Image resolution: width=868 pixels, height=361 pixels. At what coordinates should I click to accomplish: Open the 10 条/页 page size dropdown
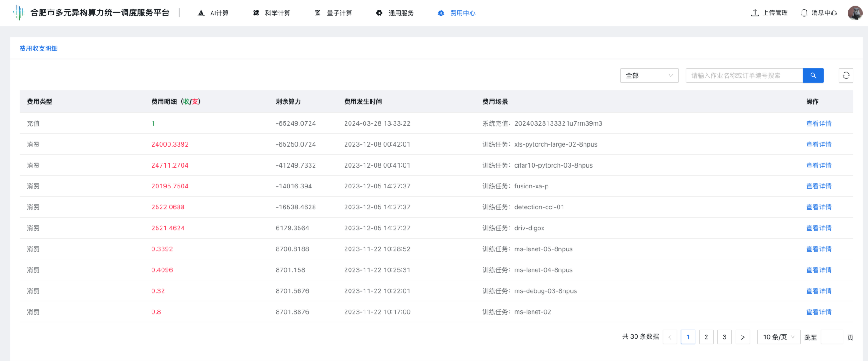[778, 337]
